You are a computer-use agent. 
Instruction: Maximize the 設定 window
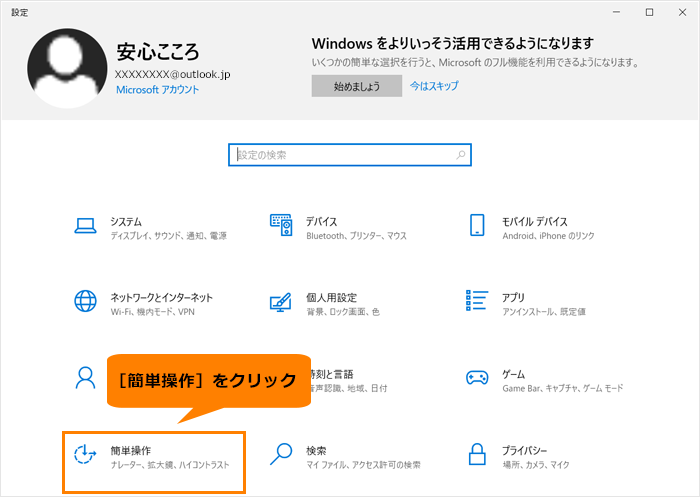(650, 13)
